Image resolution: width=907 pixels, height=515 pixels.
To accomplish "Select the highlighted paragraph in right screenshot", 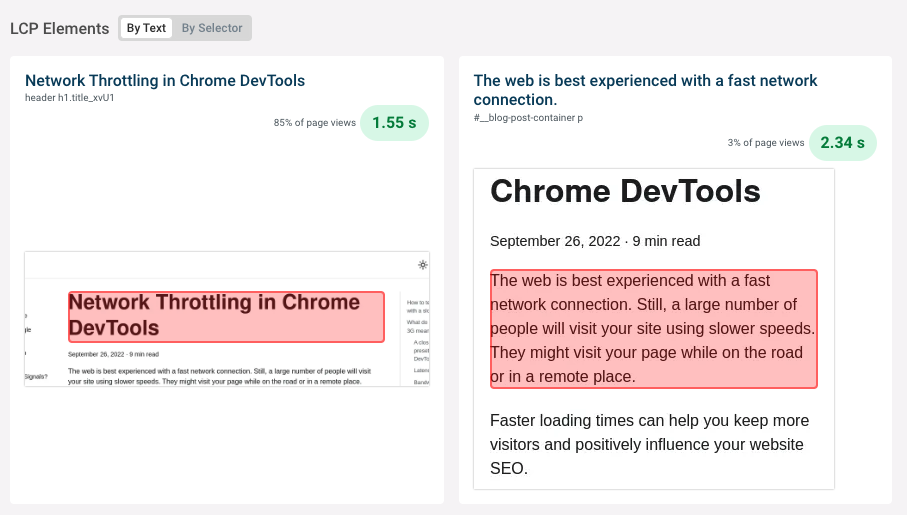I will tap(654, 329).
